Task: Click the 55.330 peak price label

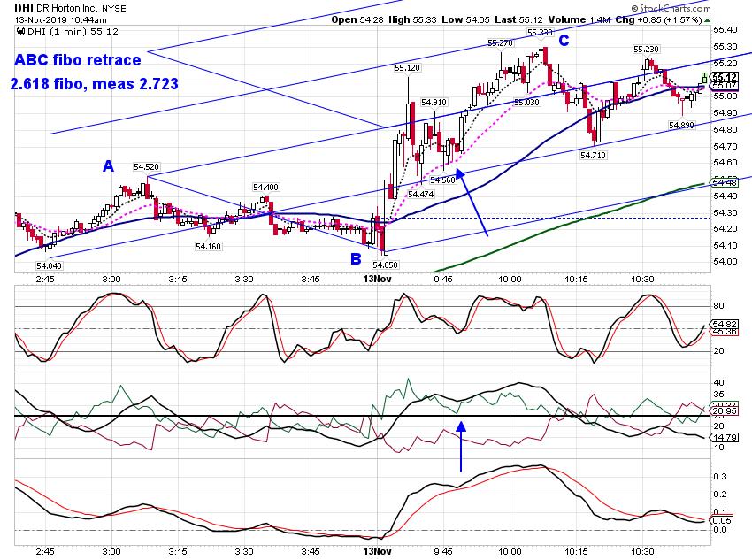Action: 540,33
